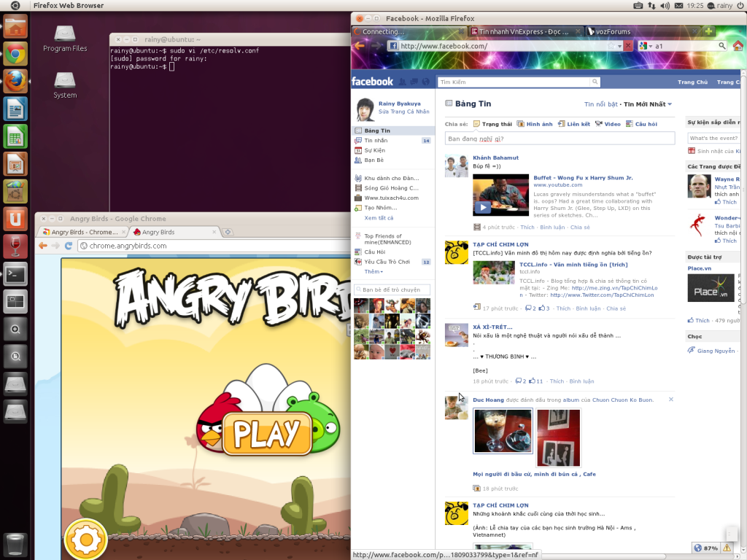Bookmark the page with the star icon

click(x=611, y=46)
